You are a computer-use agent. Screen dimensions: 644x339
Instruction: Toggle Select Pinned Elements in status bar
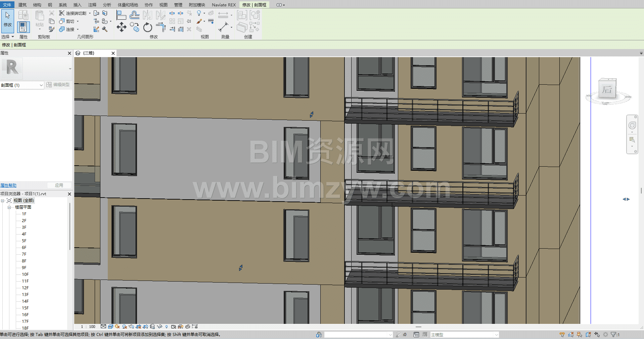click(x=580, y=335)
